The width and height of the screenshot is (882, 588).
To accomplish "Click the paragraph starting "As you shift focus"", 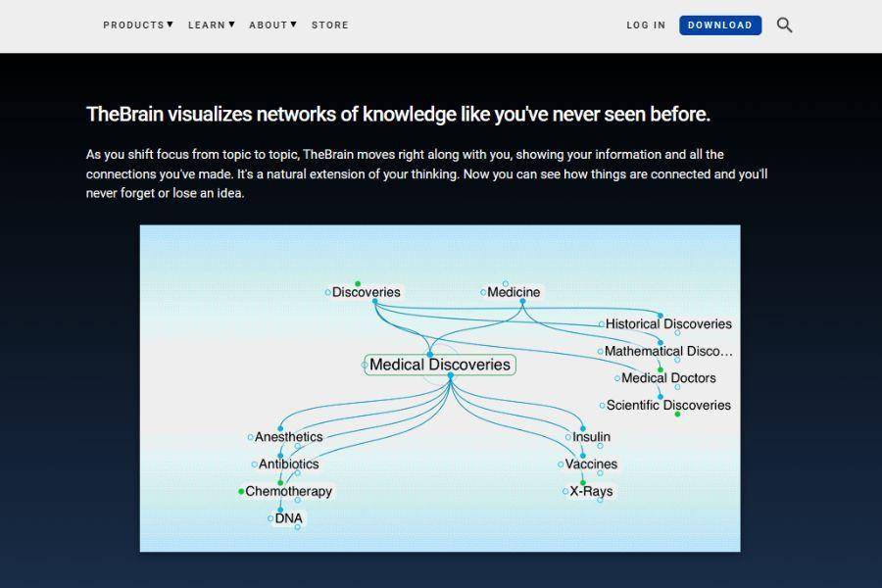I will tap(427, 173).
